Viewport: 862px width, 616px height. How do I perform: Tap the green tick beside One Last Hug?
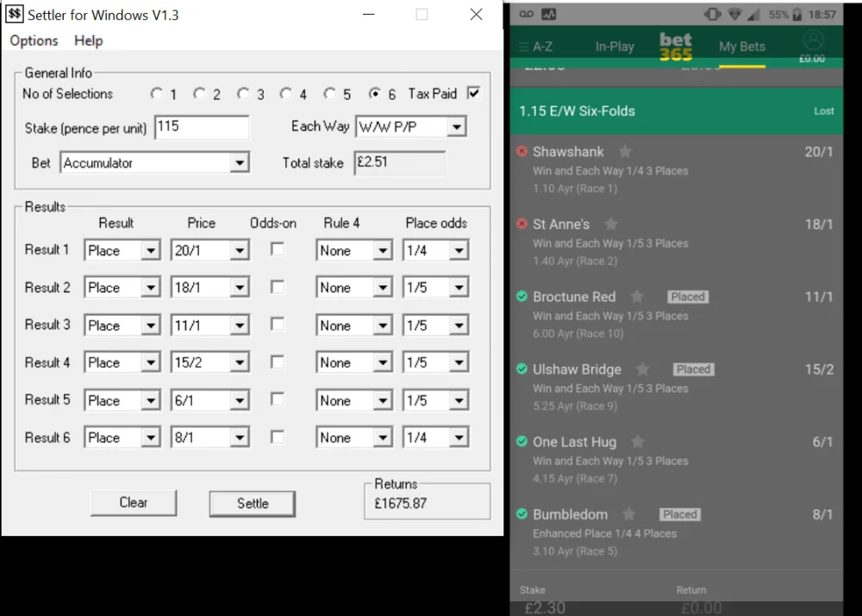point(522,441)
